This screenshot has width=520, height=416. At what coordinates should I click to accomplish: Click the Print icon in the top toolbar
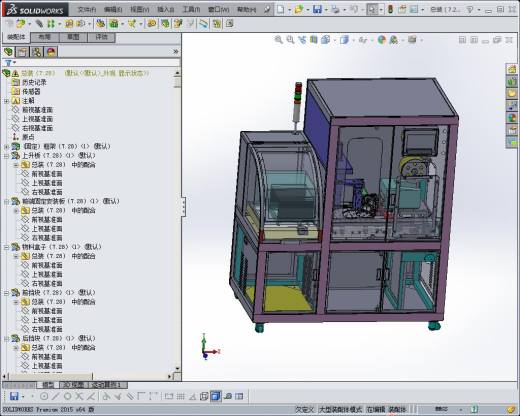[x=335, y=9]
